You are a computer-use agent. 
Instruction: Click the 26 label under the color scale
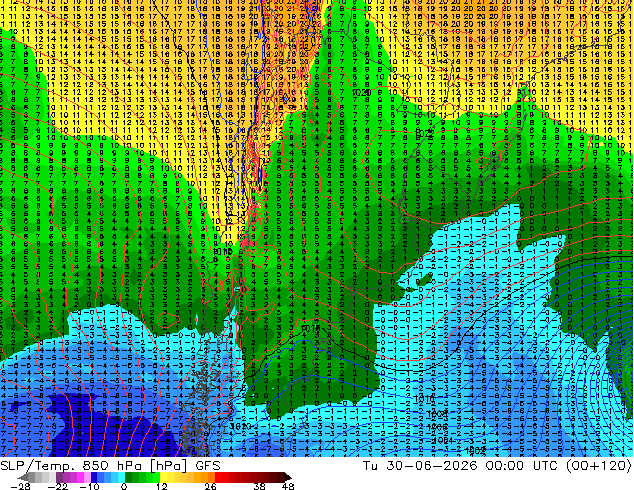(211, 486)
